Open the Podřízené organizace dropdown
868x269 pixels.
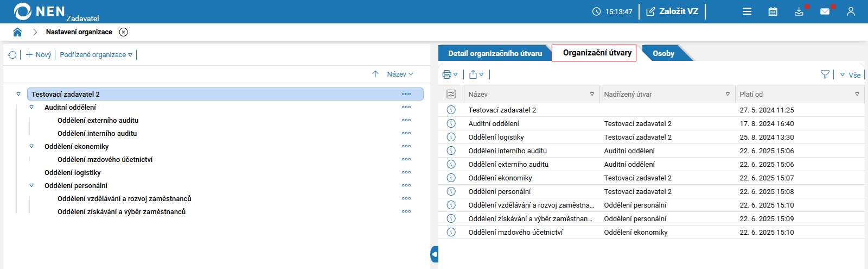coord(96,55)
